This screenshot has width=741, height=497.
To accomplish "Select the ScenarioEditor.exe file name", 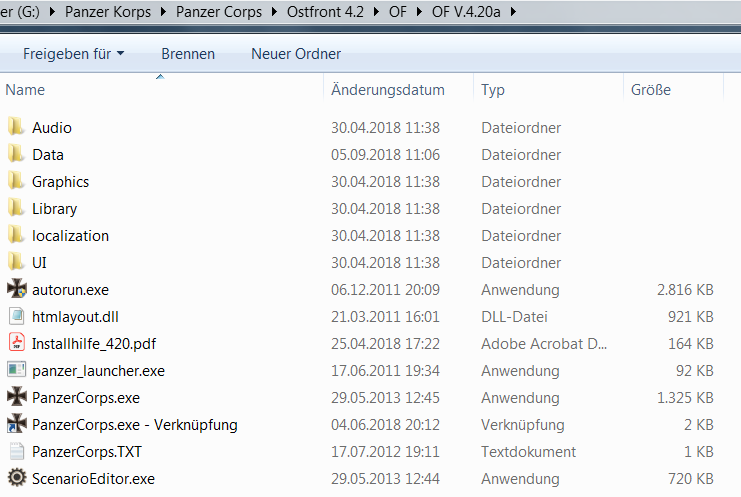I will pyautogui.click(x=94, y=478).
